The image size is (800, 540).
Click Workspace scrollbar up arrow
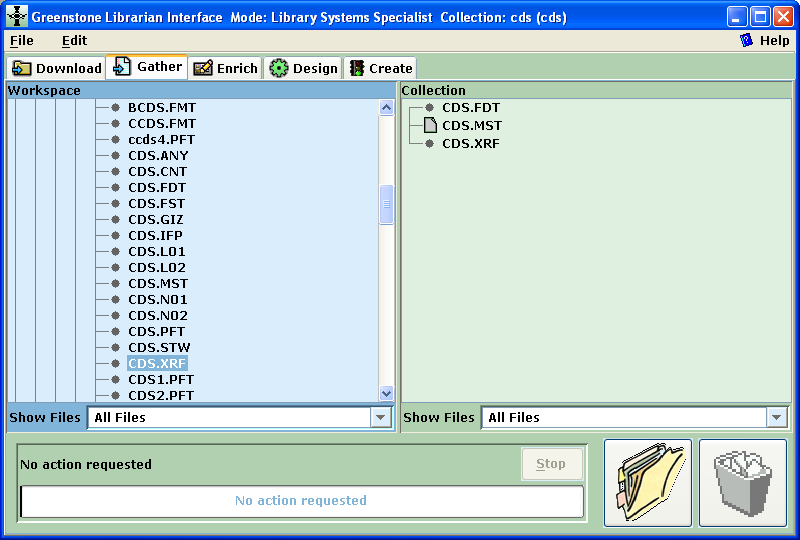pyautogui.click(x=386, y=107)
